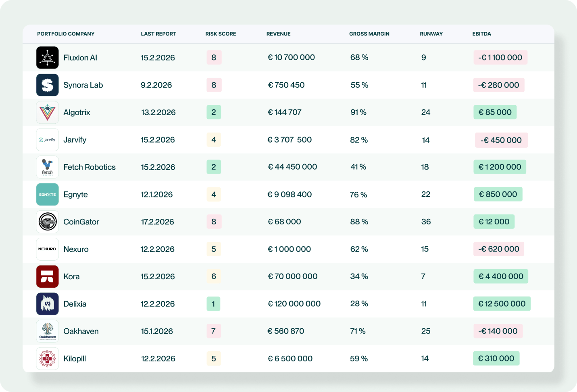Sort by Risk Score column header
The height and width of the screenshot is (392, 577).
[x=221, y=34]
